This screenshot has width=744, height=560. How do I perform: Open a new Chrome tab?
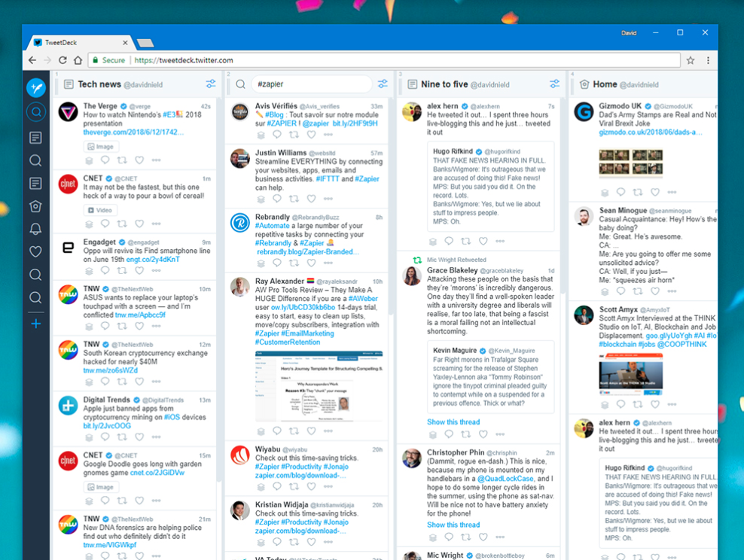click(145, 43)
